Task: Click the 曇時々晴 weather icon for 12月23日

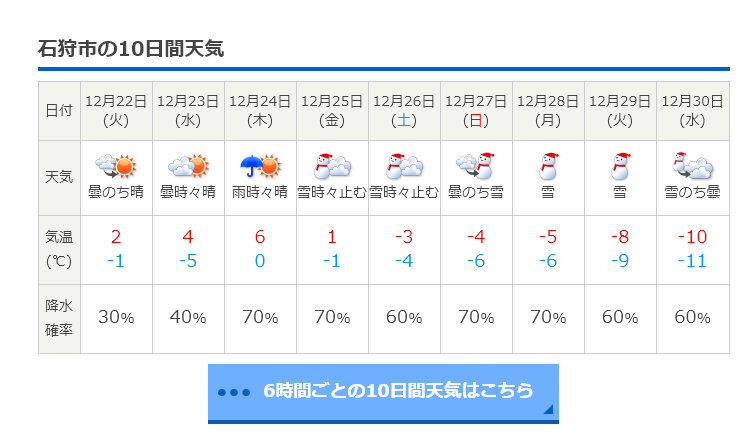Action: 188,166
